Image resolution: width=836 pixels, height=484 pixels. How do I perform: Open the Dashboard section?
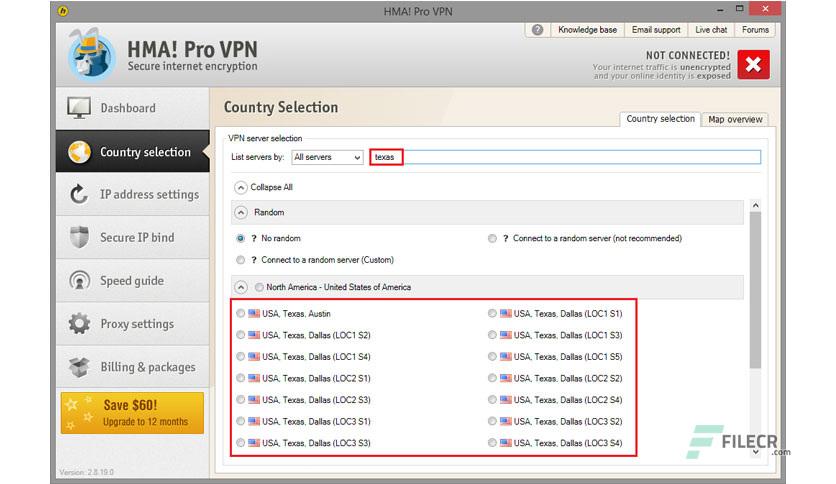click(x=132, y=108)
